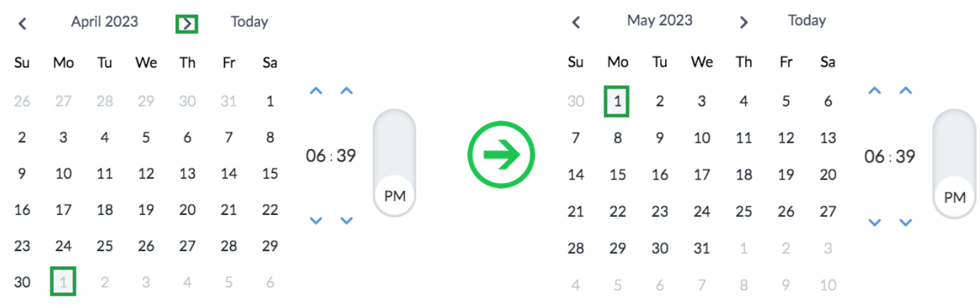This screenshot has height=305, width=980.
Task: Toggle AM/PM switch in April calendar
Action: click(394, 162)
